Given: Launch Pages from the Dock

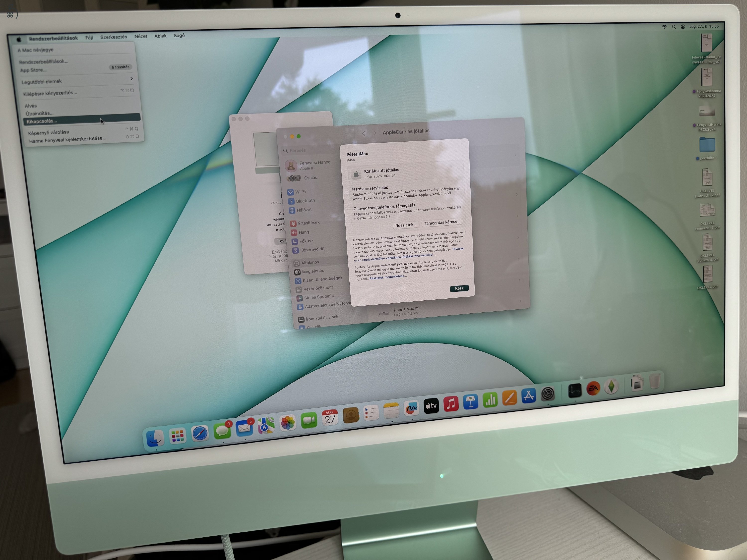Looking at the screenshot, I should point(509,397).
